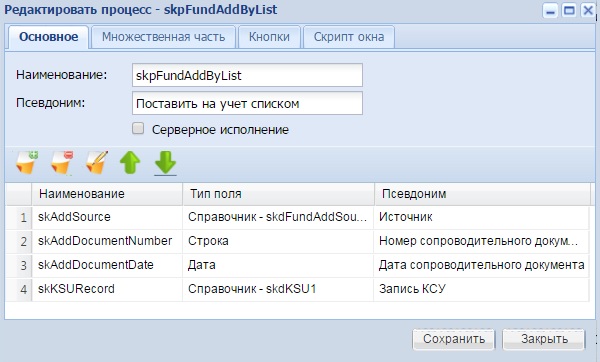Click the Запись КСУ alias cell

coord(482,289)
